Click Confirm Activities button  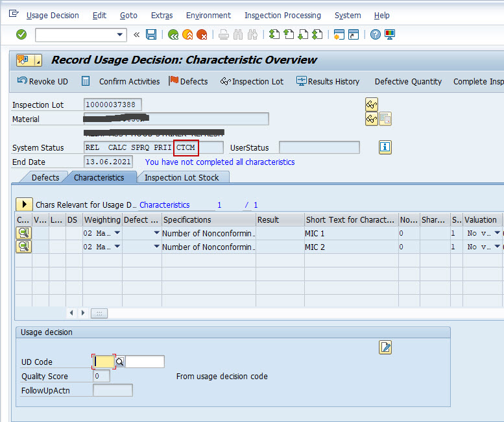(130, 82)
